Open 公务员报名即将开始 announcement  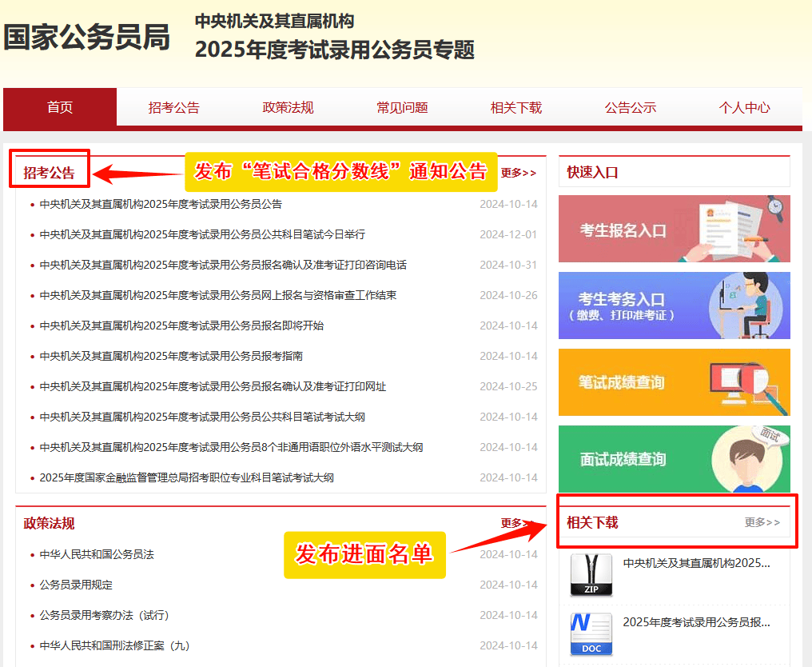181,326
